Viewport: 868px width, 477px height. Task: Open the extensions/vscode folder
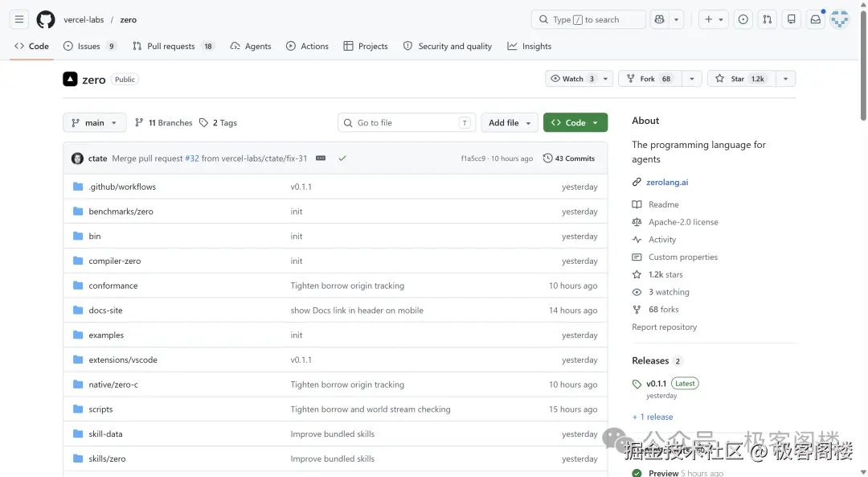(123, 360)
